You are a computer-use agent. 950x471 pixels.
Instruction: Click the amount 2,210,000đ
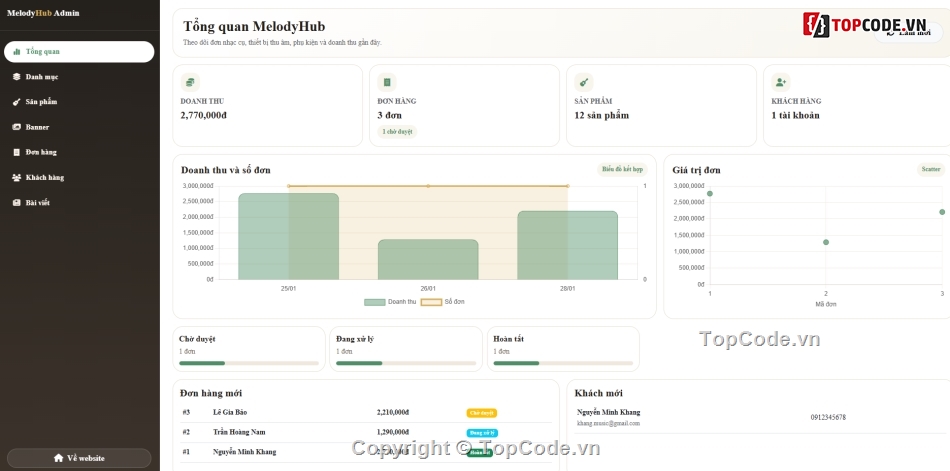point(393,412)
